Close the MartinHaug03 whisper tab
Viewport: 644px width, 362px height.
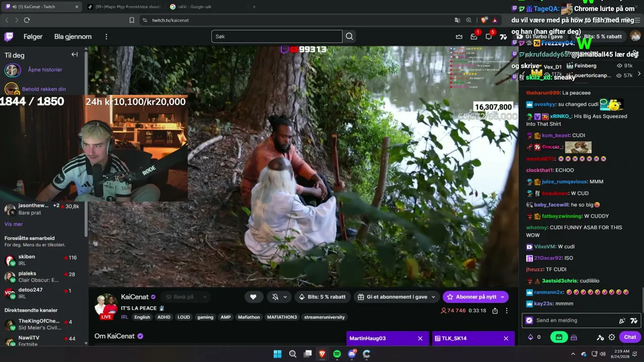[x=420, y=338]
